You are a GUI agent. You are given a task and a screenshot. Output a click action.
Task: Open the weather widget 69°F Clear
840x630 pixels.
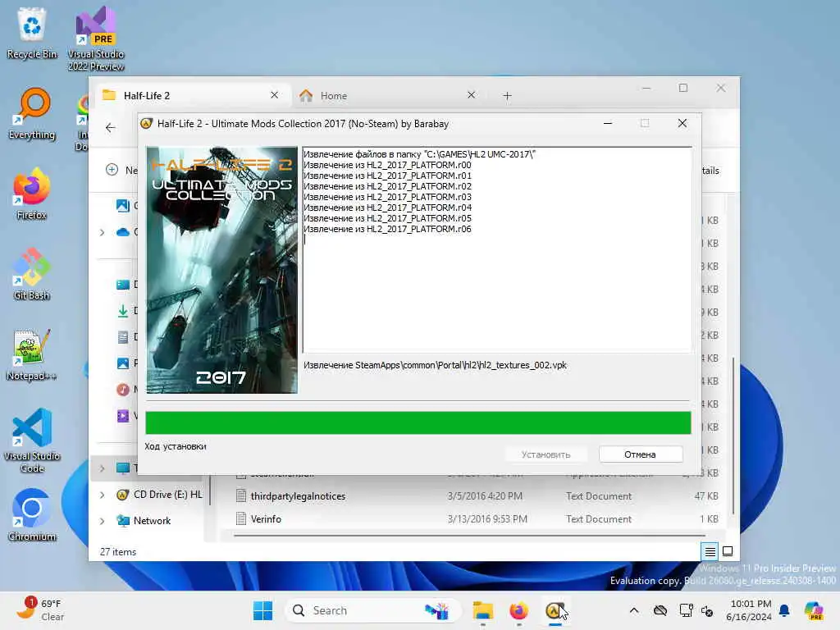(40, 610)
